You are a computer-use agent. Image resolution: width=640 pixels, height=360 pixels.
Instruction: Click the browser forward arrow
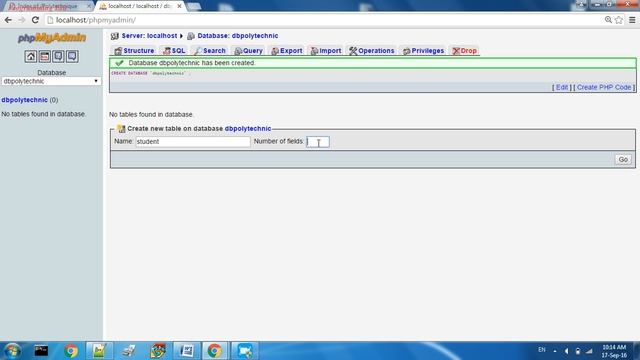[22, 20]
